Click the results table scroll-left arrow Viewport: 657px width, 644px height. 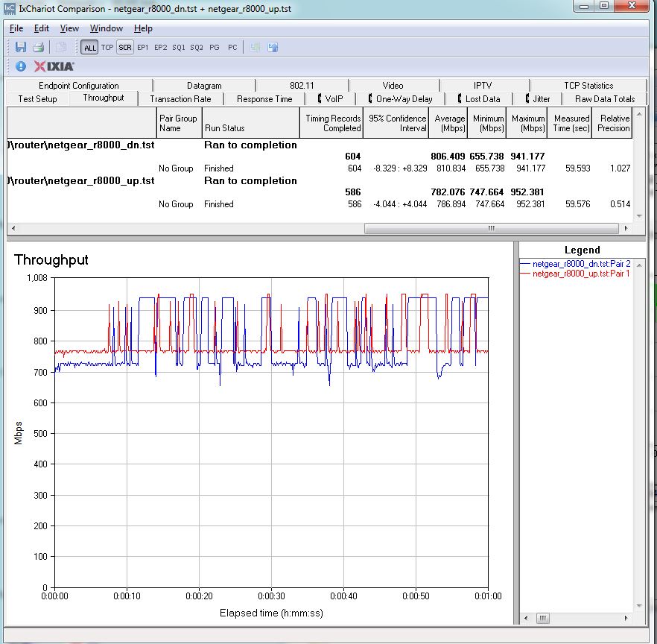coord(13,229)
